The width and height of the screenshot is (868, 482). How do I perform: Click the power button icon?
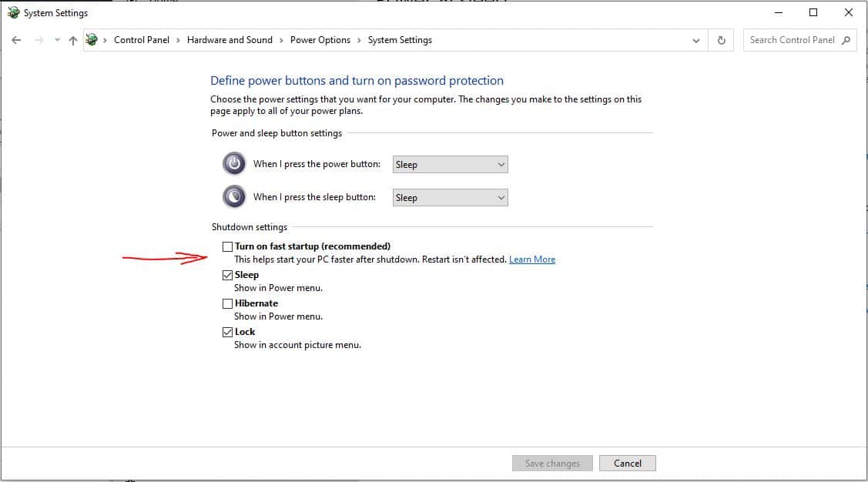[x=234, y=164]
